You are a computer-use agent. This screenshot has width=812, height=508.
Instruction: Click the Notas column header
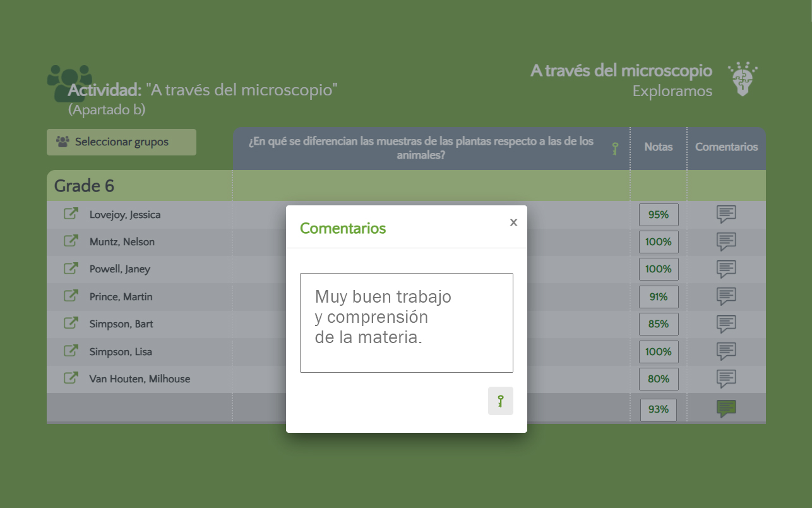click(x=658, y=147)
